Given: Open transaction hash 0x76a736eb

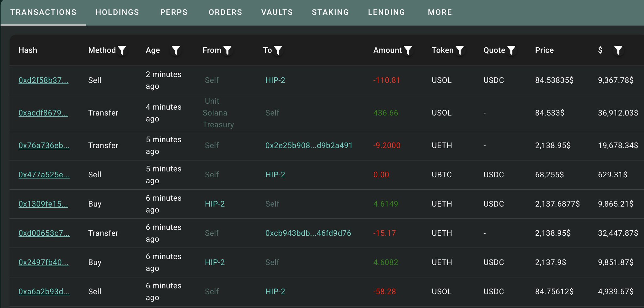Looking at the screenshot, I should pyautogui.click(x=44, y=145).
